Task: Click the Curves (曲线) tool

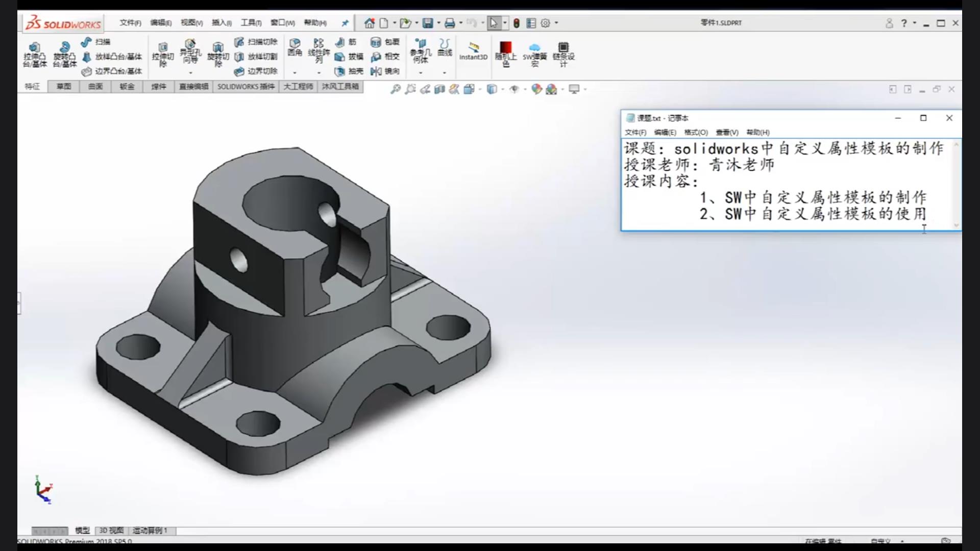Action: tap(445, 47)
